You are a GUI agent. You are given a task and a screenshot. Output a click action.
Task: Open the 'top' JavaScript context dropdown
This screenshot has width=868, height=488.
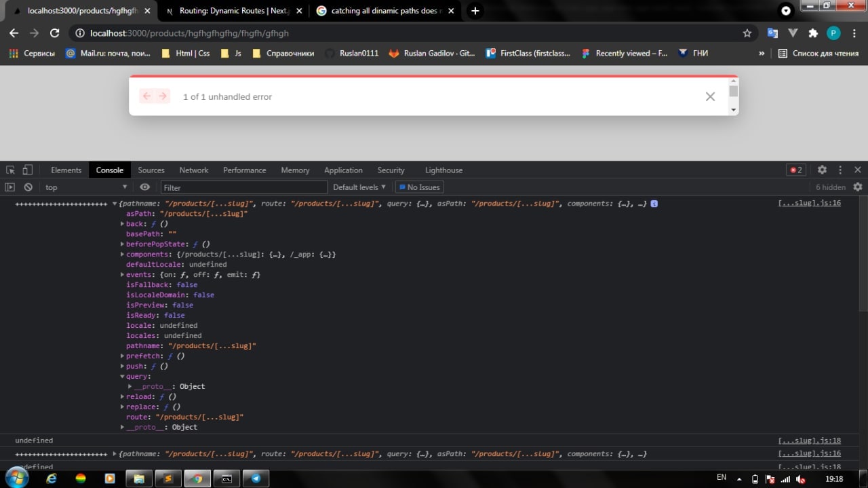(x=85, y=187)
